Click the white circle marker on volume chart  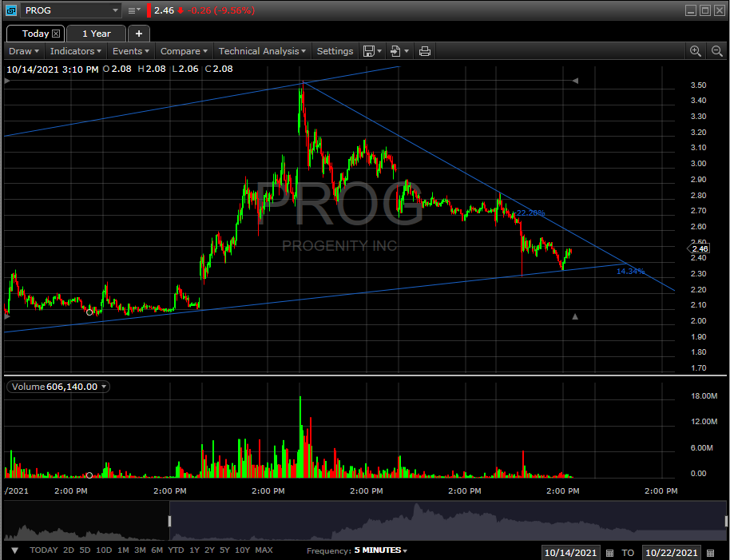(x=89, y=475)
